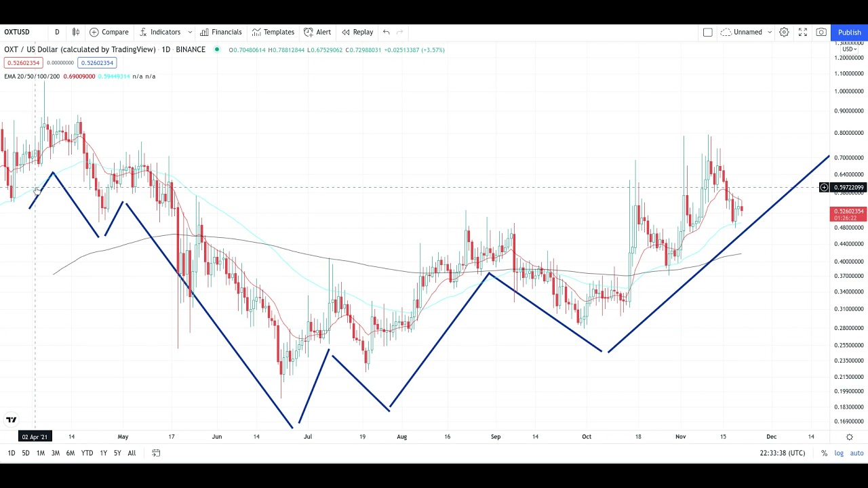Click the BINANCE exchange label
The height and width of the screenshot is (488, 868).
click(191, 49)
